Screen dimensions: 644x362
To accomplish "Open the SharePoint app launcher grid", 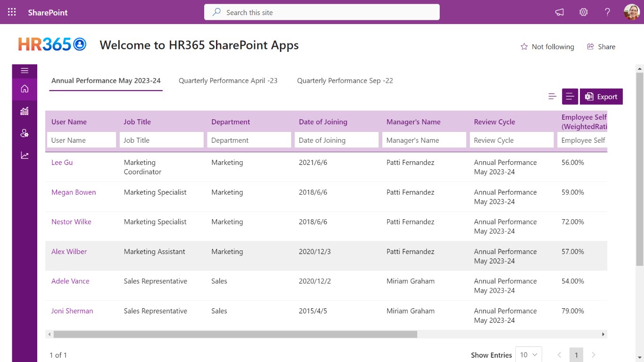I will [x=12, y=12].
